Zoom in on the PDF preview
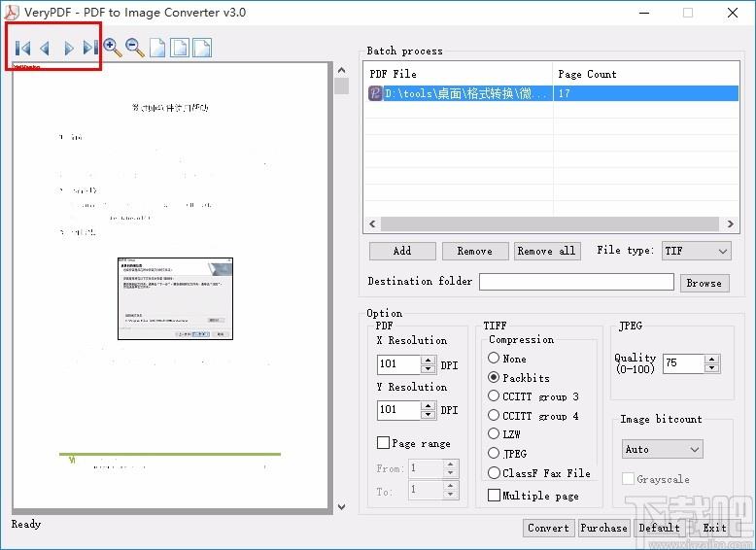 click(113, 48)
